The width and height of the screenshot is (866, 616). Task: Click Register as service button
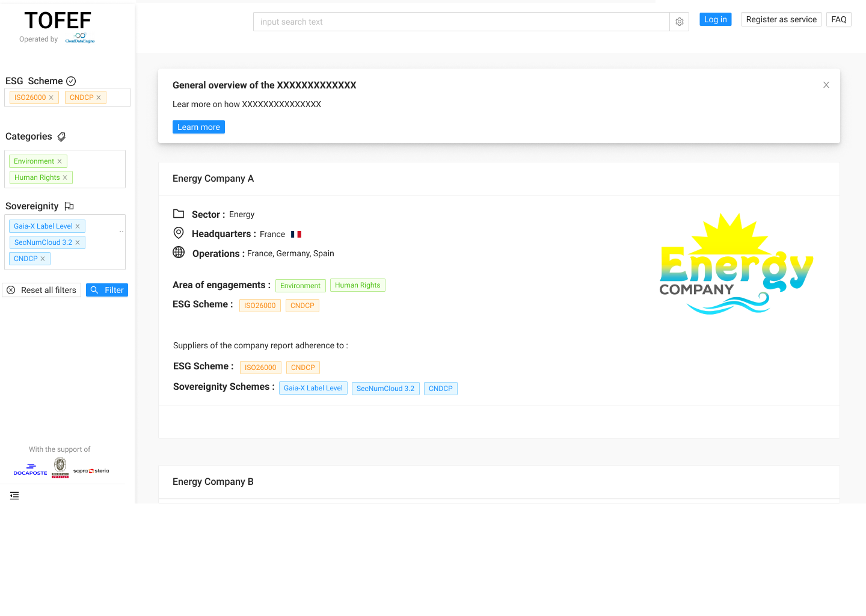pos(781,19)
